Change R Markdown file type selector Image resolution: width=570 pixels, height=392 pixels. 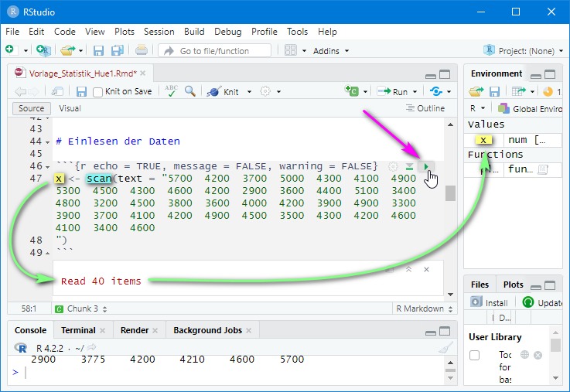425,308
